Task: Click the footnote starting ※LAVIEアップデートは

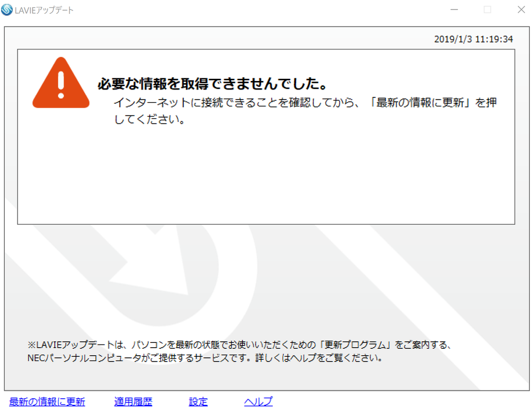Action: tap(240, 351)
